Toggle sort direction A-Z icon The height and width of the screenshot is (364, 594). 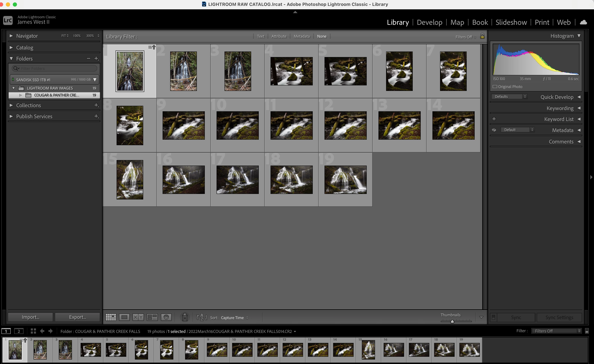pos(202,317)
